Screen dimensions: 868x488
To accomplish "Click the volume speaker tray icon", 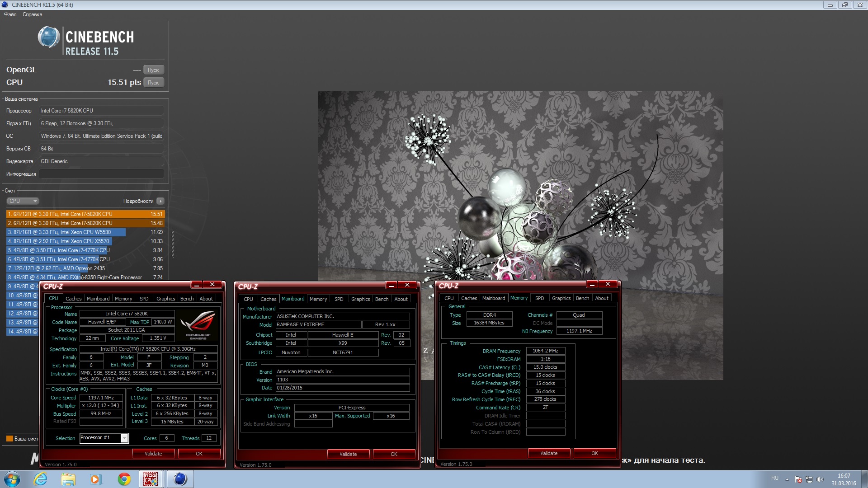I will coord(820,479).
